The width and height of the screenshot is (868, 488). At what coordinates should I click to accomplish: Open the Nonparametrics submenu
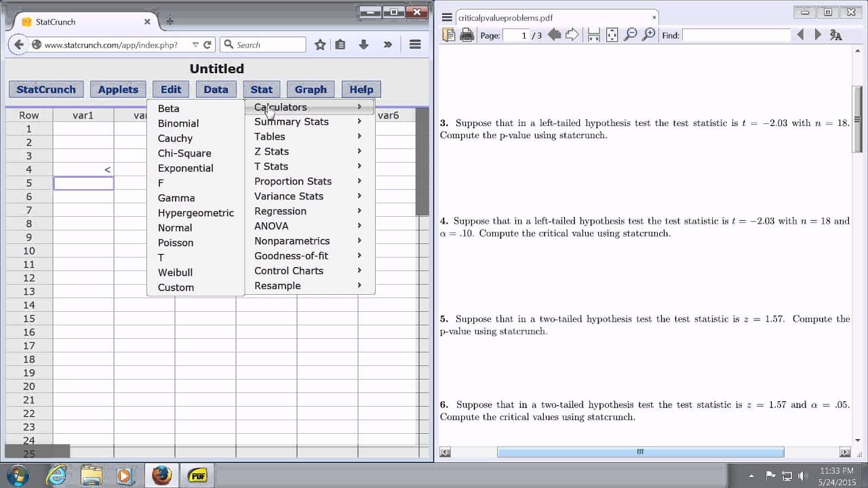click(309, 241)
